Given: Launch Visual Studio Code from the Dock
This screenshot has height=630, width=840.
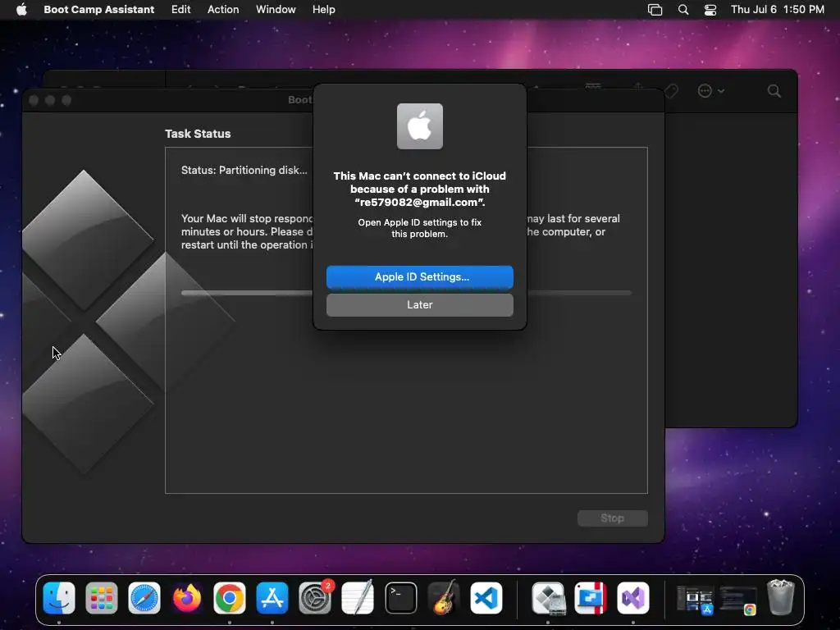Looking at the screenshot, I should 486,598.
